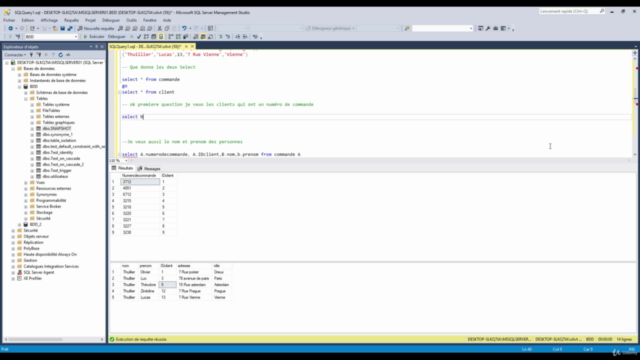The image size is (640, 360).
Task: Click the toolbox icon in top toolbar
Action: tap(496, 29)
